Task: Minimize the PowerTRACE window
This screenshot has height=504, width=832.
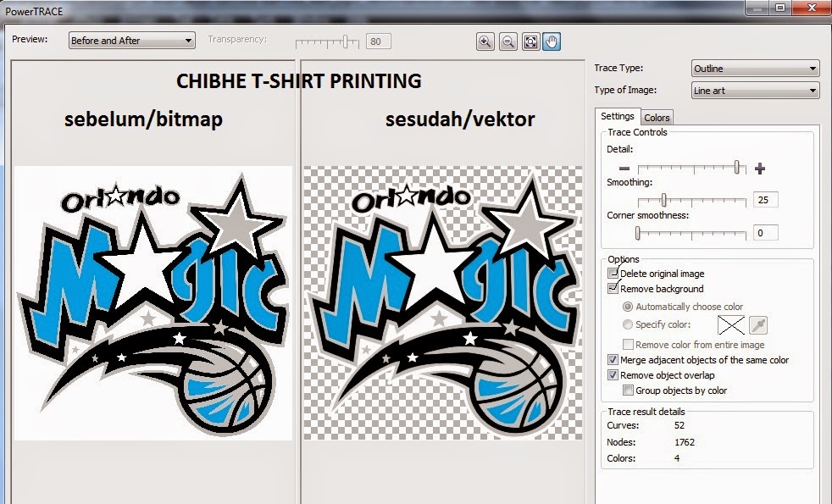Action: 757,8
